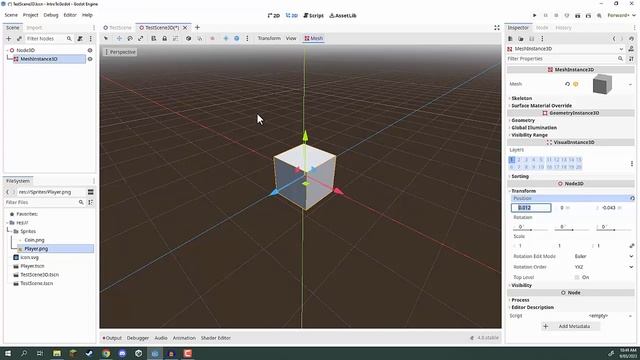Adjust the Rotation X slider field
Image resolution: width=640 pixels, height=360 pixels.
pos(531,227)
